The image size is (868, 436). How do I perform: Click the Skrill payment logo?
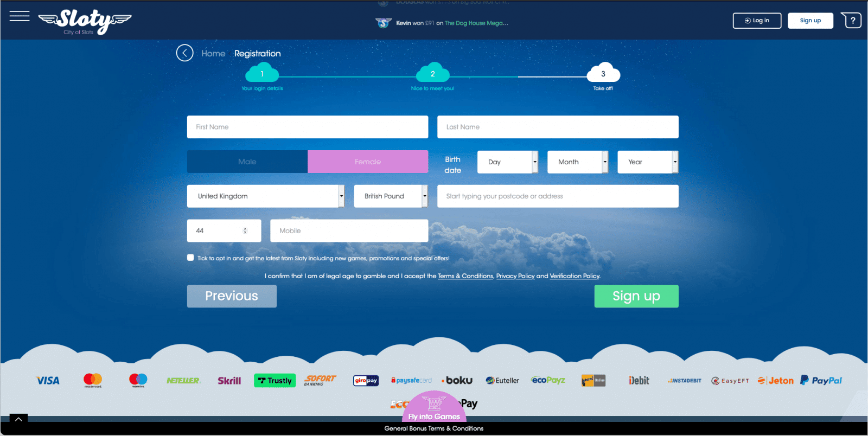[x=229, y=381]
